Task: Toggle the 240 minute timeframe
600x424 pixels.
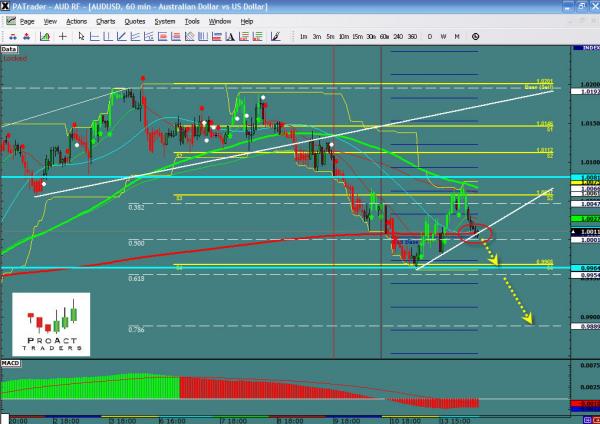Action: pyautogui.click(x=397, y=36)
